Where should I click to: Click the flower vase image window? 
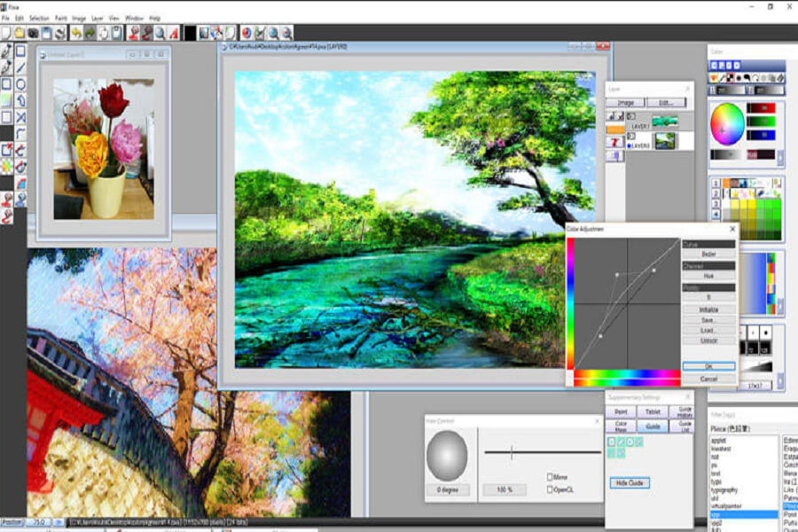(104, 149)
